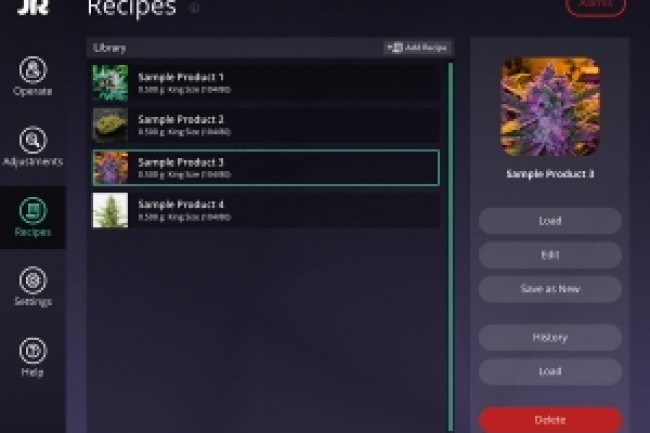Open the Settings gear icon

click(33, 281)
